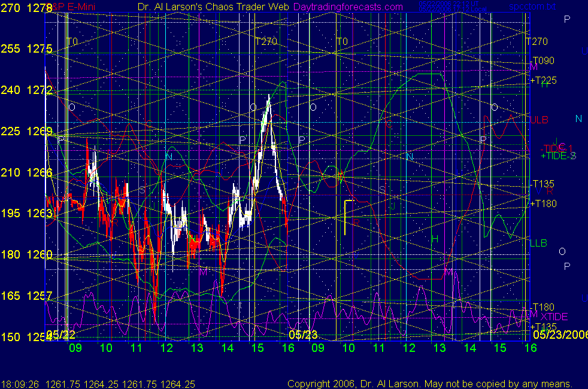This screenshot has height=389, width=588.
Task: Click the green +TIDE-S label
Action: tap(558, 156)
